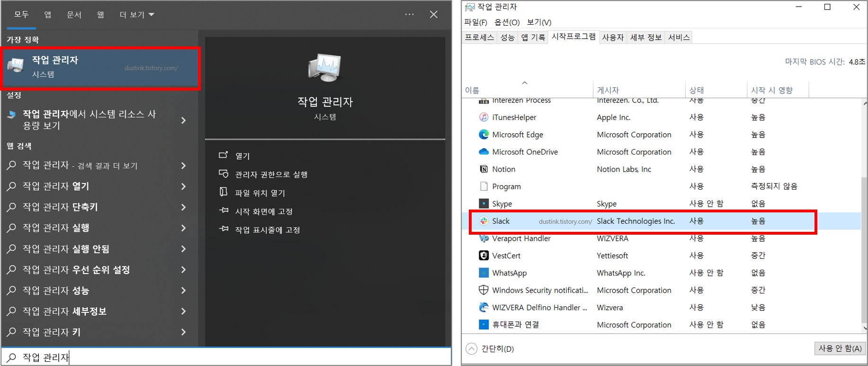Click 파일 위치 열기 in the preview pane

click(260, 193)
